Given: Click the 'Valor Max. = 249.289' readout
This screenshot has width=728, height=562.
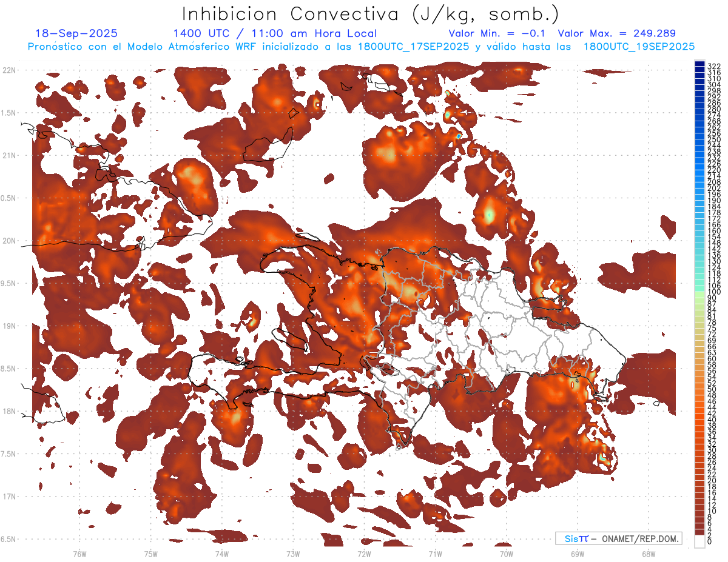Looking at the screenshot, I should tap(616, 33).
